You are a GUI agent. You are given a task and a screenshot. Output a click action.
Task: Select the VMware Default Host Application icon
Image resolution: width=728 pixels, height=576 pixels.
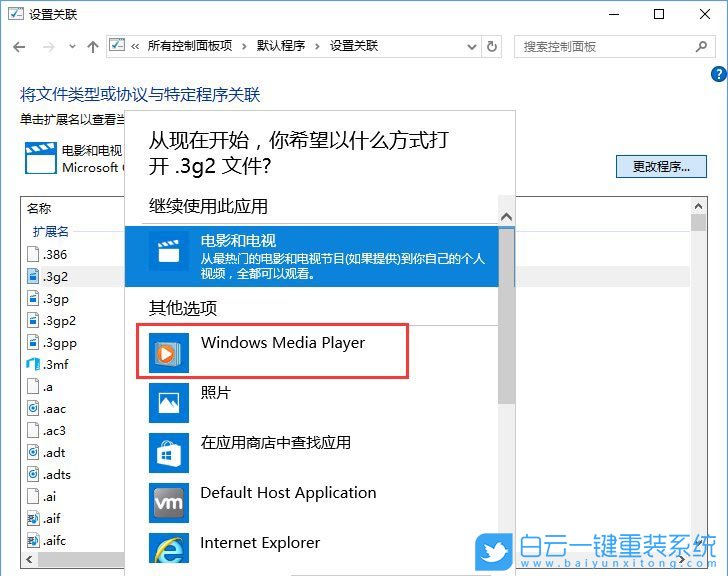click(x=169, y=503)
